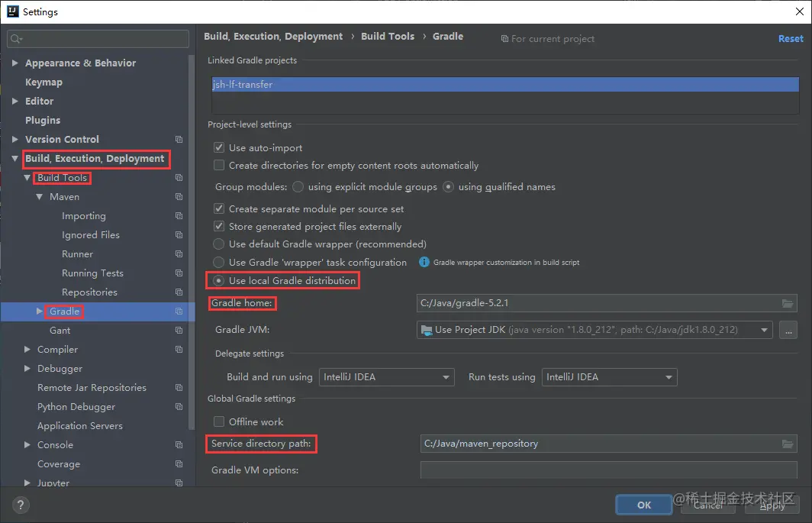Expand the Compiler section arrow
812x523 pixels.
27,350
